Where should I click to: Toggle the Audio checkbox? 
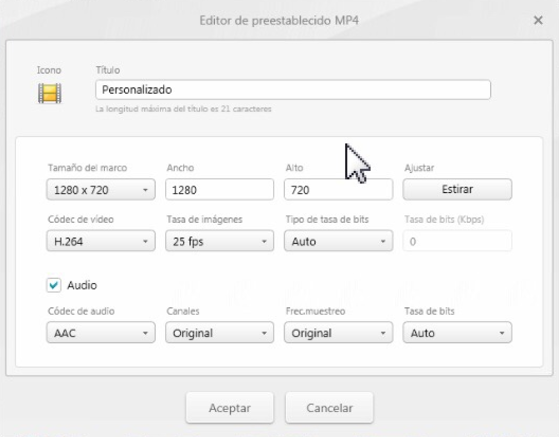click(54, 285)
